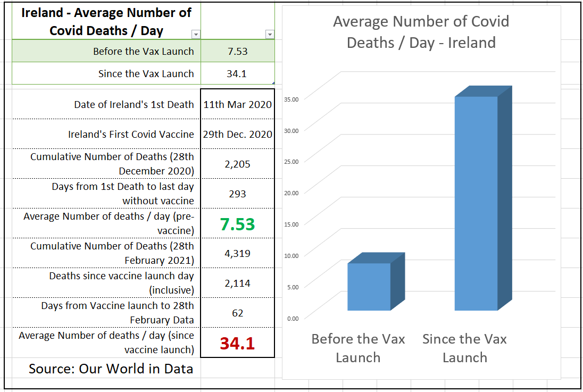The height and width of the screenshot is (392, 583).
Task: Select the cell with value 293
Action: pyautogui.click(x=237, y=194)
